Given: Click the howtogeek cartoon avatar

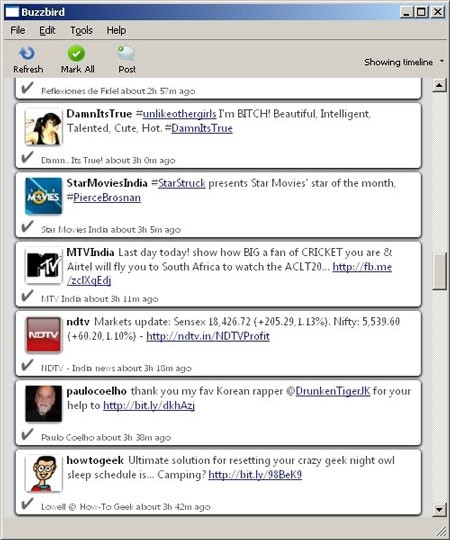Looking at the screenshot, I should point(44,473).
